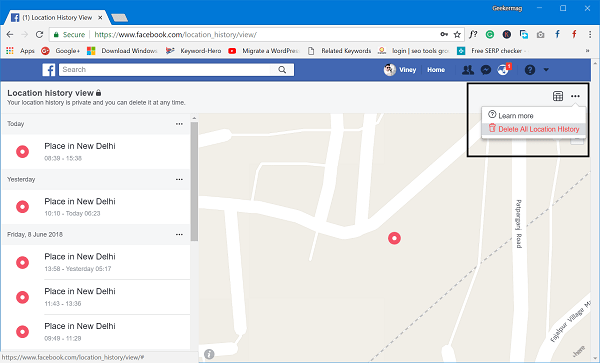Click the blue f extension icon
Image resolution: width=600 pixels, height=363 pixels.
click(x=558, y=34)
